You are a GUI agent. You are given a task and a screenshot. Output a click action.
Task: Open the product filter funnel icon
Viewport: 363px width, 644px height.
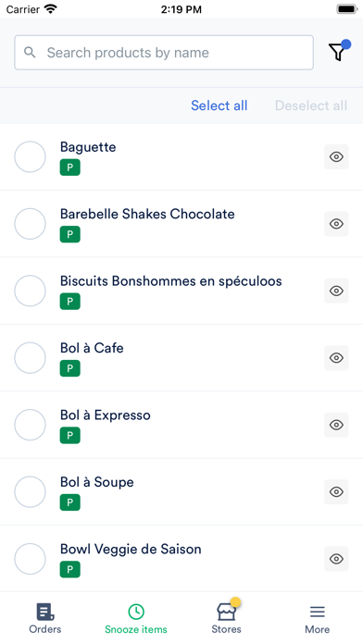(337, 52)
